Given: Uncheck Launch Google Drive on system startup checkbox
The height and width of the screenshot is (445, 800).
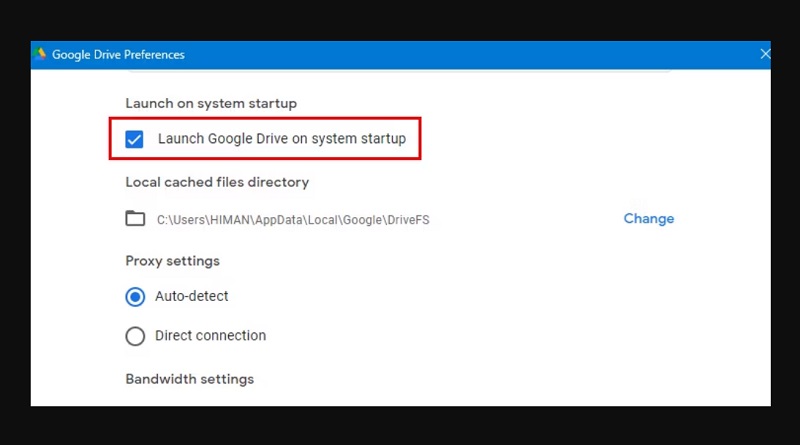Looking at the screenshot, I should 134,139.
